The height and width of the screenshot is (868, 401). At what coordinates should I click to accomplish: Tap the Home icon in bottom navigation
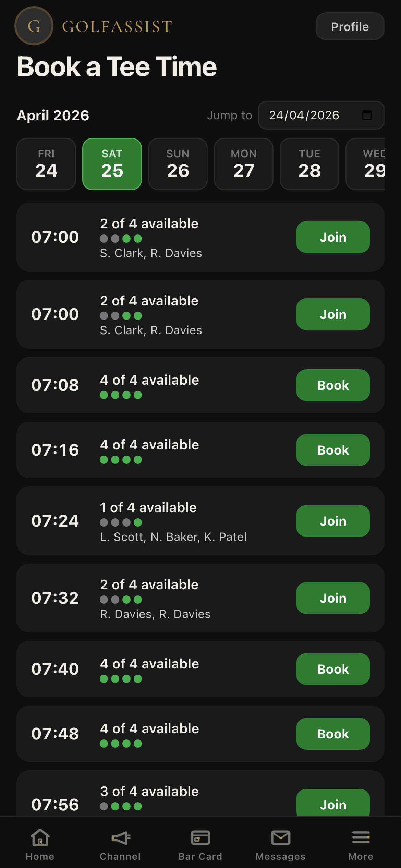click(40, 838)
